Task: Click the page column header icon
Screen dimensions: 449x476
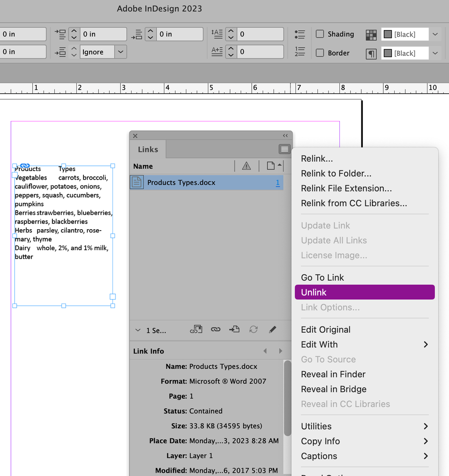Action: pyautogui.click(x=270, y=166)
